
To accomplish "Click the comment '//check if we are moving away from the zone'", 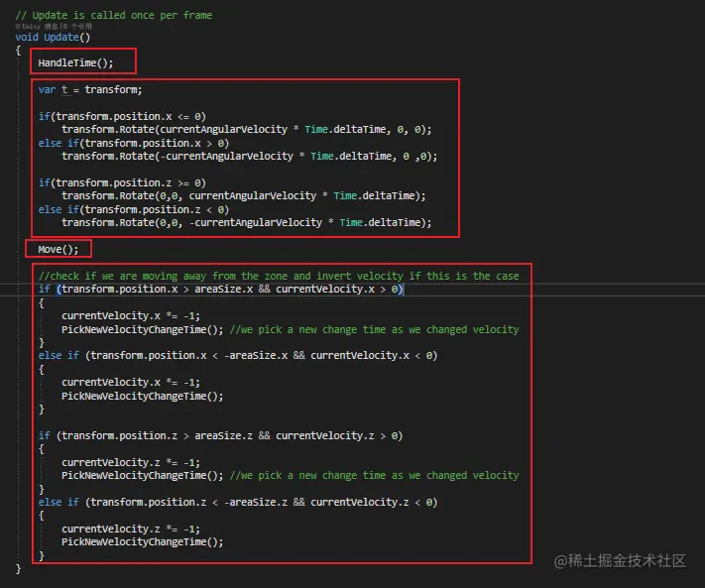I will pyautogui.click(x=175, y=276).
